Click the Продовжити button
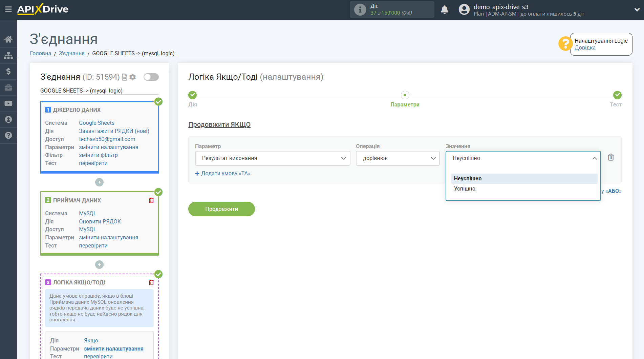This screenshot has height=359, width=644. tap(221, 209)
